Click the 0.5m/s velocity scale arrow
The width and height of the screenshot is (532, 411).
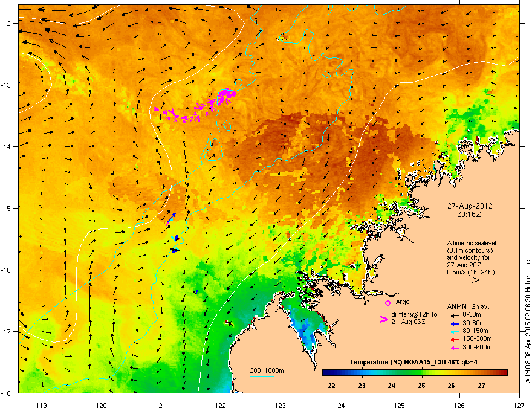[467, 280]
